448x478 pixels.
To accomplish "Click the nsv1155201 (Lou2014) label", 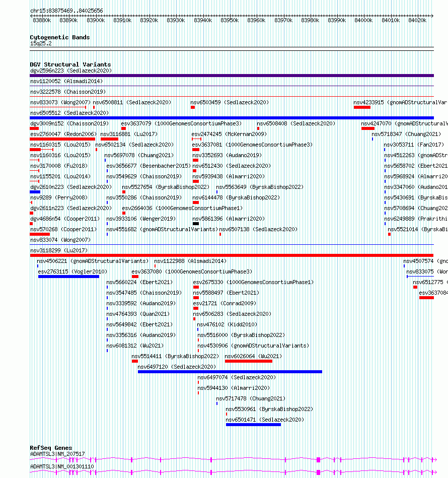I will click(x=60, y=176).
